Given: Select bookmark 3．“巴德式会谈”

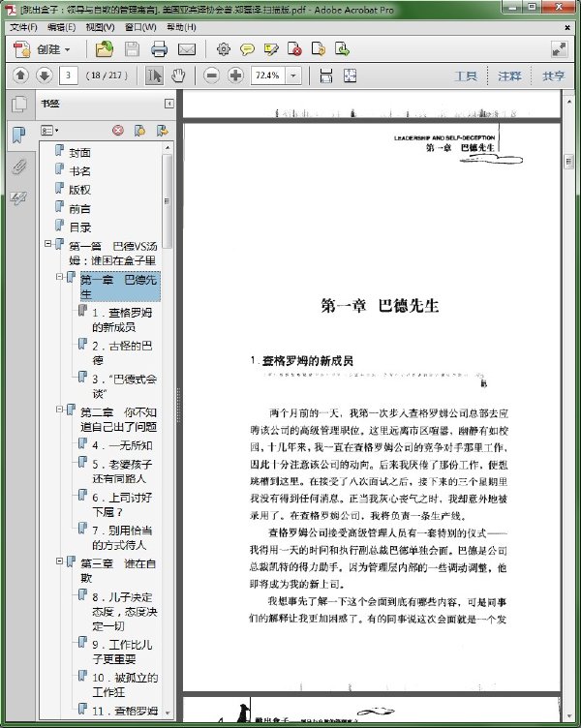Looking at the screenshot, I should click(x=124, y=386).
